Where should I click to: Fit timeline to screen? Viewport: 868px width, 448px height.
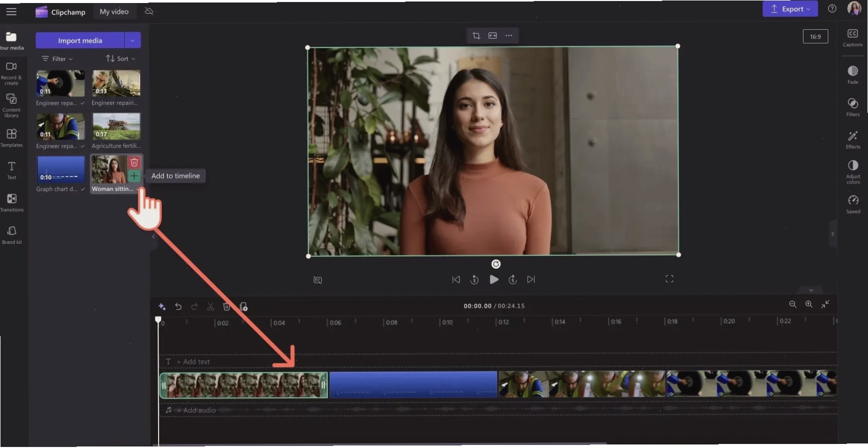point(825,304)
